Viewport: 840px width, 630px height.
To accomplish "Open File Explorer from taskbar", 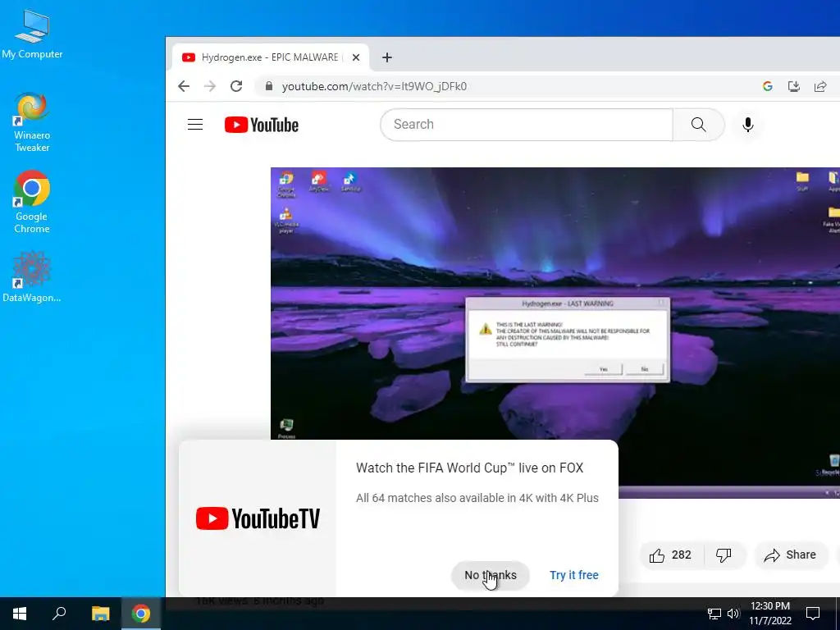I will point(100,614).
